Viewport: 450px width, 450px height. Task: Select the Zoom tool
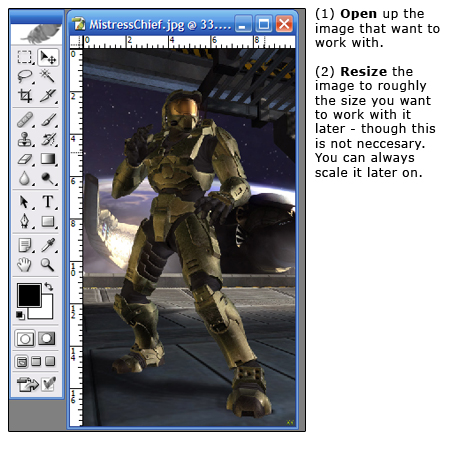pyautogui.click(x=48, y=265)
